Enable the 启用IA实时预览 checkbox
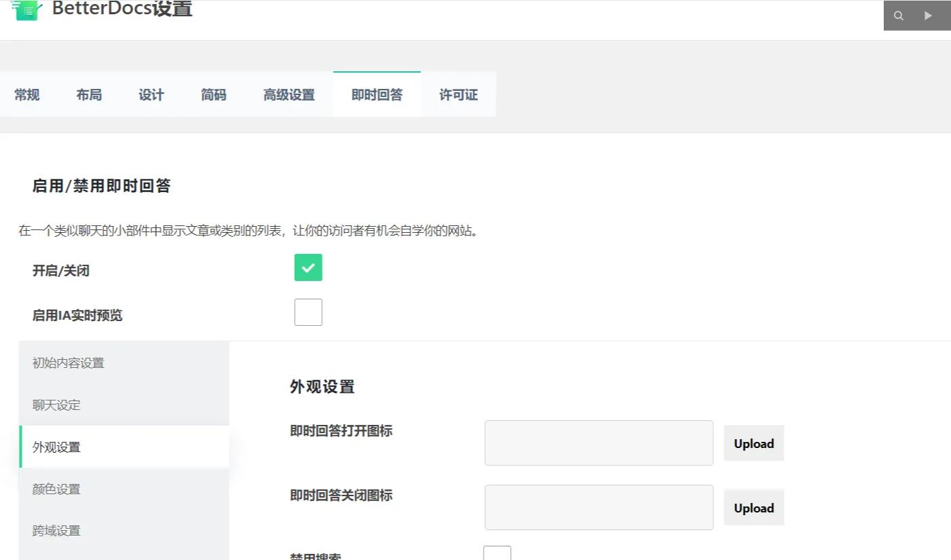Viewport: 951px width, 560px height. pyautogui.click(x=308, y=312)
